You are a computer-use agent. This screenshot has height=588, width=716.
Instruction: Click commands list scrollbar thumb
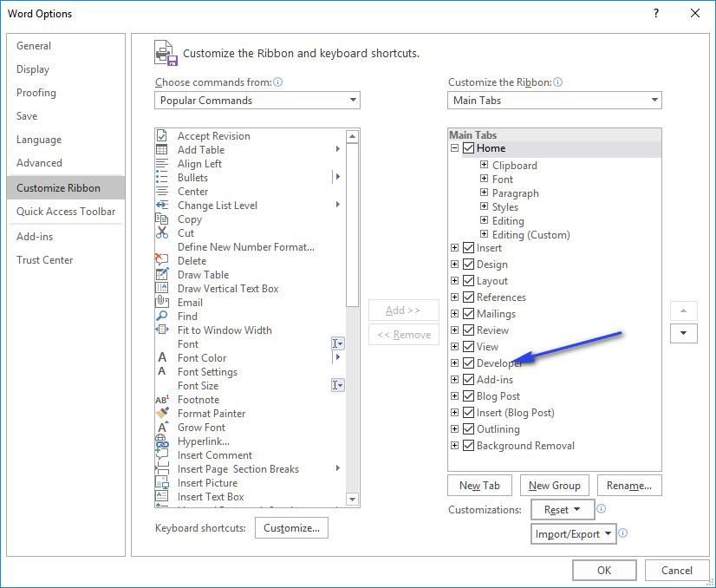click(x=352, y=225)
